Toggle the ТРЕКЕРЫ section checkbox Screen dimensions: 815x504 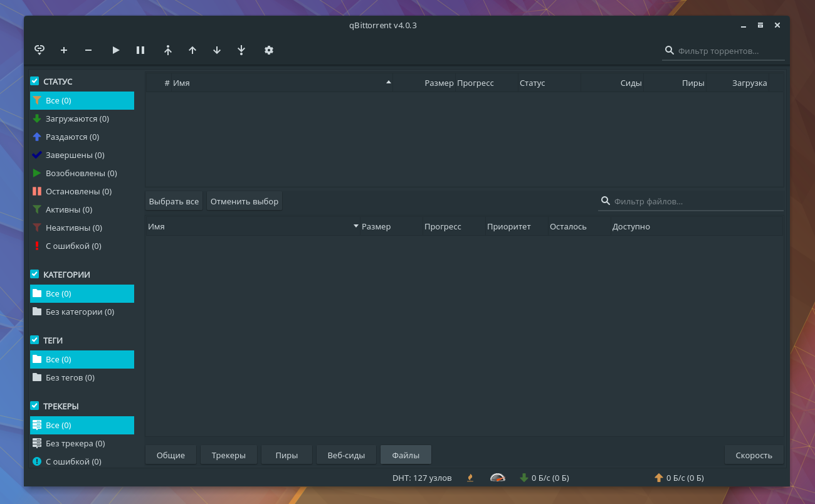[34, 406]
